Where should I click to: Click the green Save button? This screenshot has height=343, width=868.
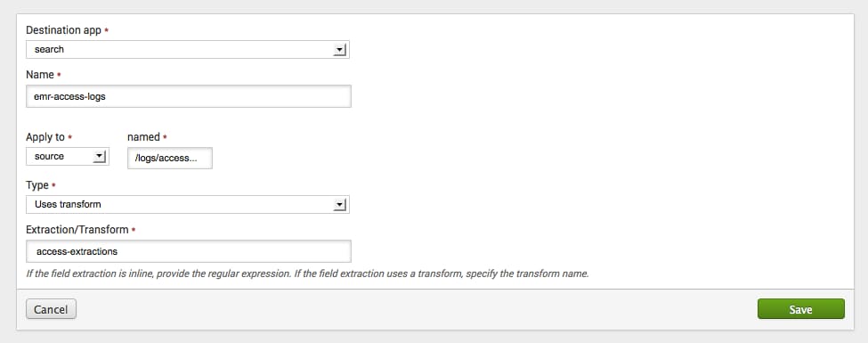(x=801, y=309)
